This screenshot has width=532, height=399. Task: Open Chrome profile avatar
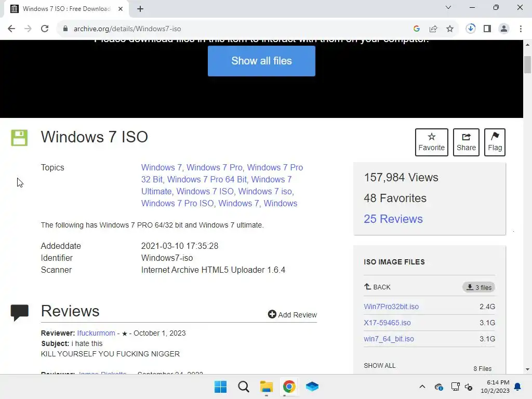click(x=504, y=29)
